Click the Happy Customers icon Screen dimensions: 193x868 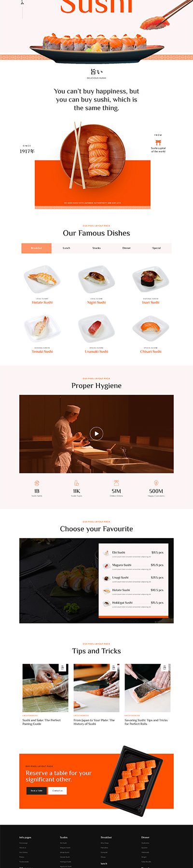(156, 483)
